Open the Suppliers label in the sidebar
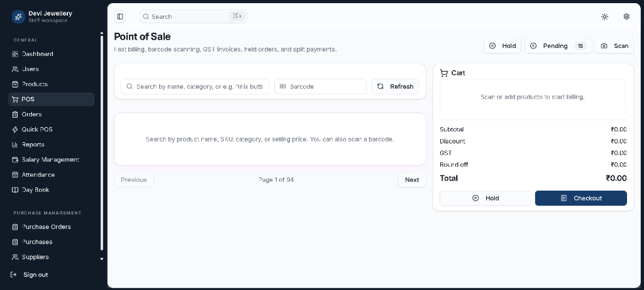The width and height of the screenshot is (644, 290). (35, 257)
